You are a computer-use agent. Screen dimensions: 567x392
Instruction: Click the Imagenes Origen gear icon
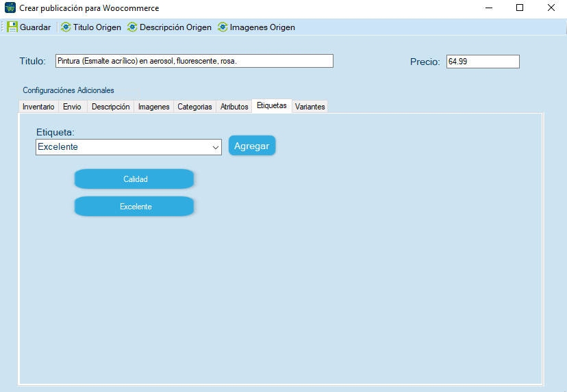pos(223,27)
